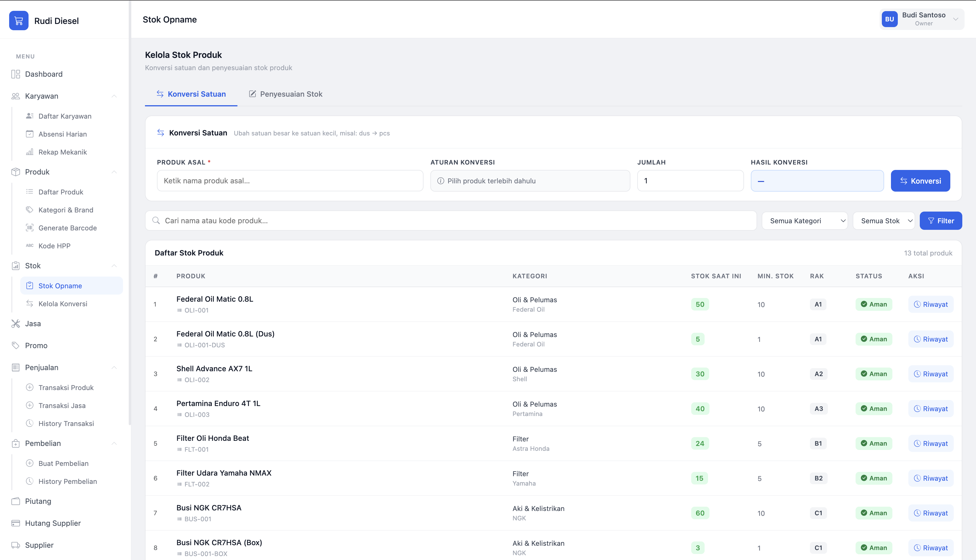The height and width of the screenshot is (560, 976).
Task: Open Riwayat for Federal Oil Matic (Dus)
Action: pos(931,339)
